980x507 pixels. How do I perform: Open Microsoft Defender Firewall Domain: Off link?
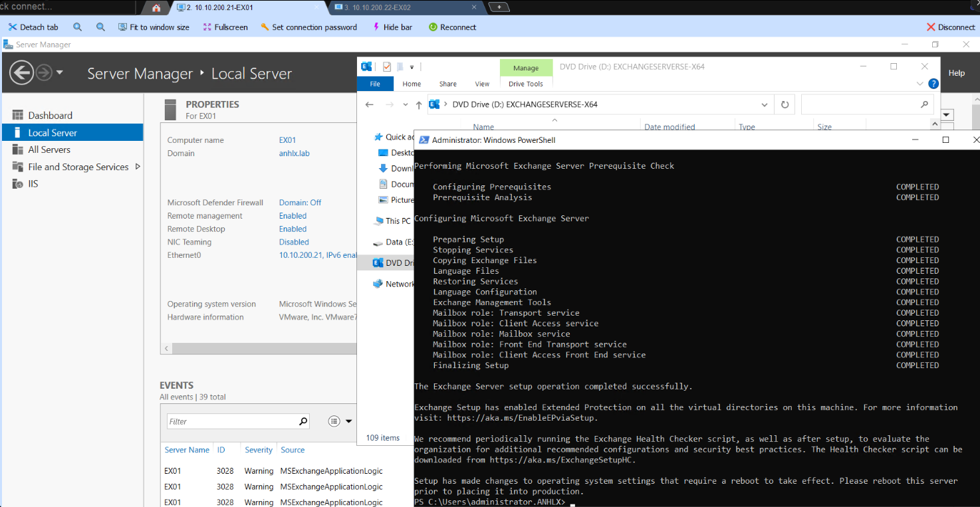point(300,203)
